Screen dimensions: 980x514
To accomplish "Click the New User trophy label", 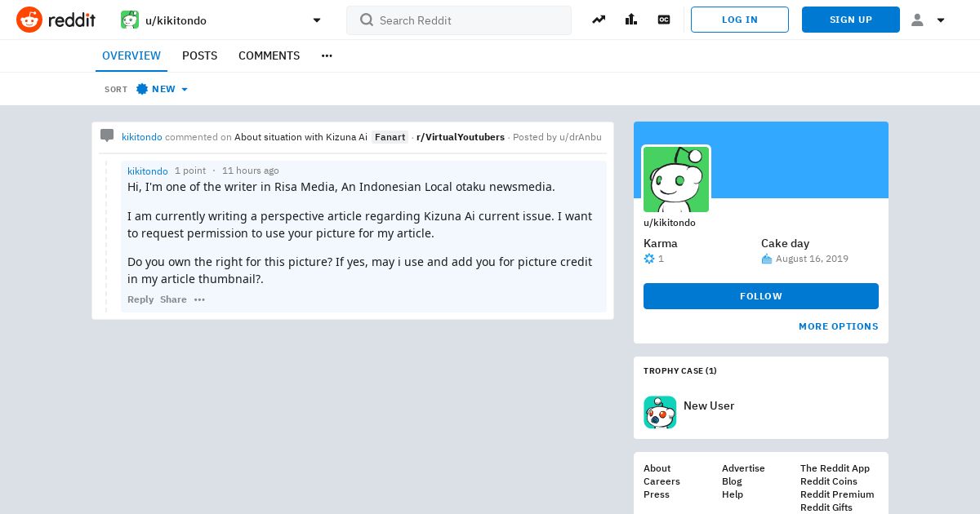I will pos(709,405).
